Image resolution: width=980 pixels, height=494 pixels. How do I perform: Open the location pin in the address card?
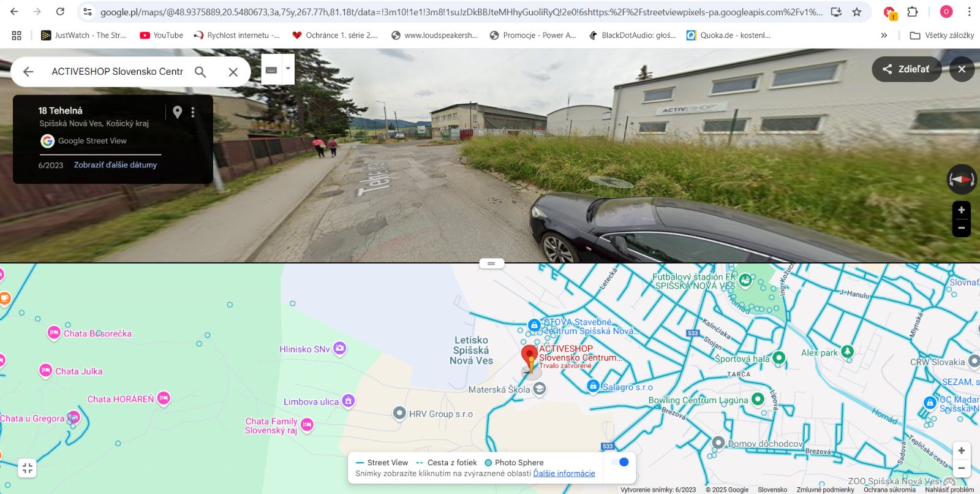click(177, 112)
